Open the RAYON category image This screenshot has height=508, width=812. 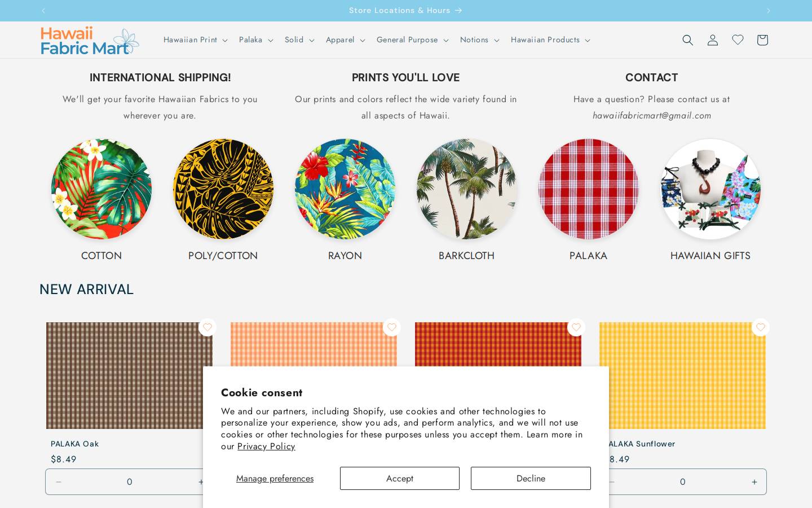tap(345, 189)
